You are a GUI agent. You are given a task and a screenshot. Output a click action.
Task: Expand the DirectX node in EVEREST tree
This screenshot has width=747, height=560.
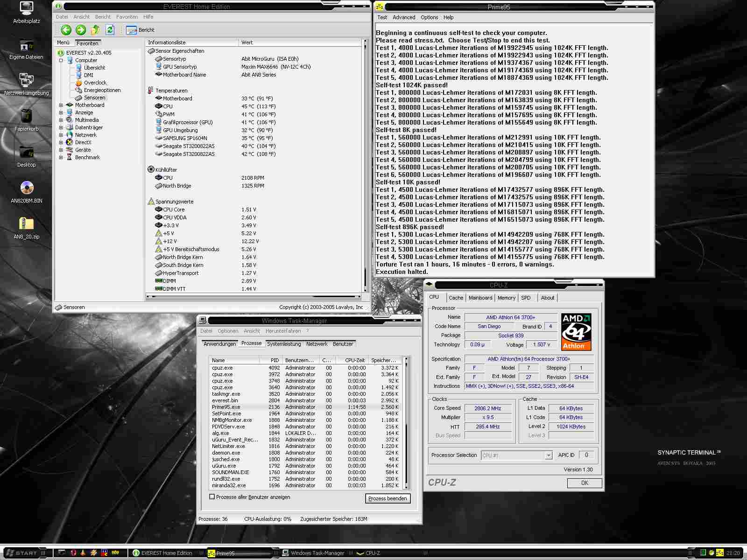(x=61, y=142)
